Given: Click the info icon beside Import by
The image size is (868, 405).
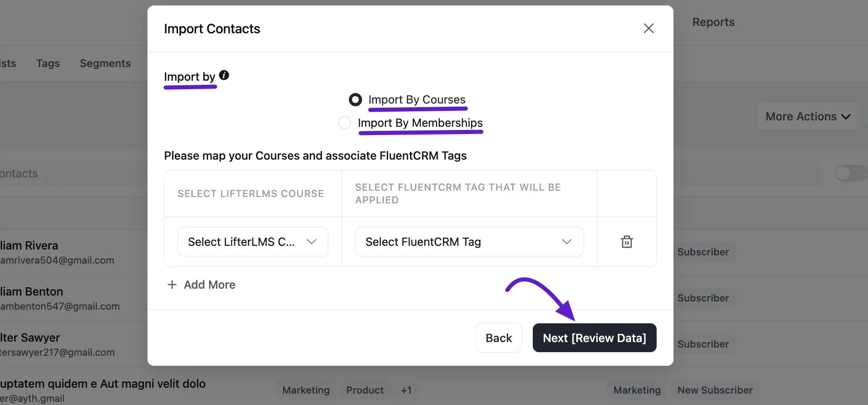Looking at the screenshot, I should pos(224,75).
